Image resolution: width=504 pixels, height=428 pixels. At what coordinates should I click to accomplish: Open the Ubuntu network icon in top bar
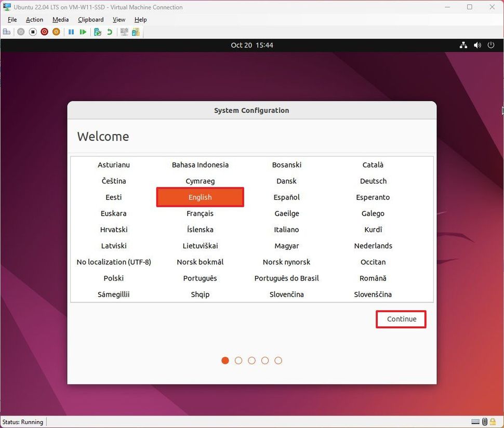463,45
